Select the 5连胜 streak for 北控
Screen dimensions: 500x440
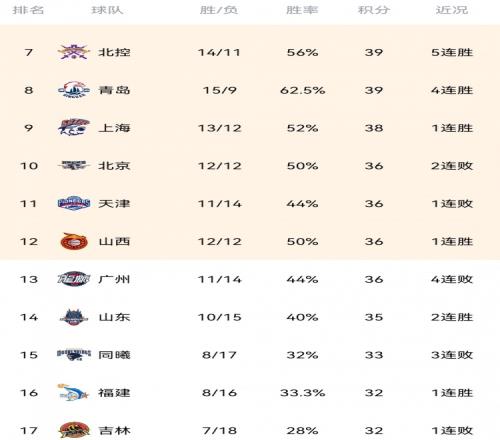[x=452, y=52]
